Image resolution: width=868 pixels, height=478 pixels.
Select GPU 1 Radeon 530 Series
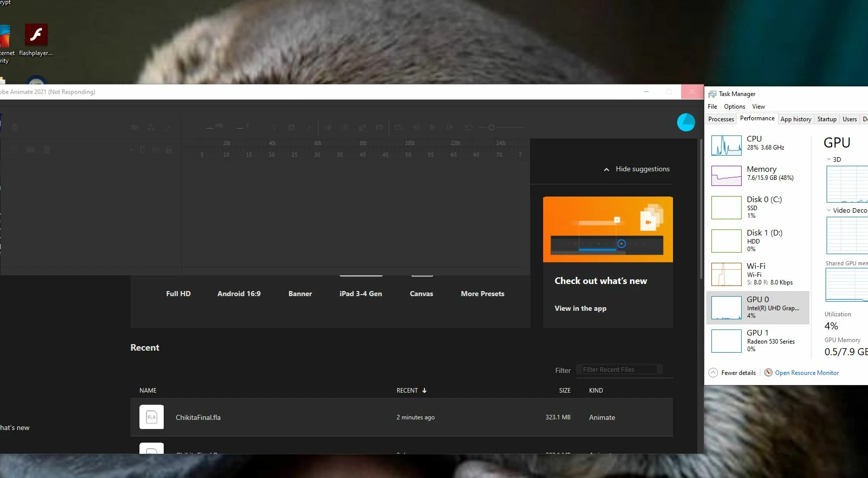click(x=758, y=341)
